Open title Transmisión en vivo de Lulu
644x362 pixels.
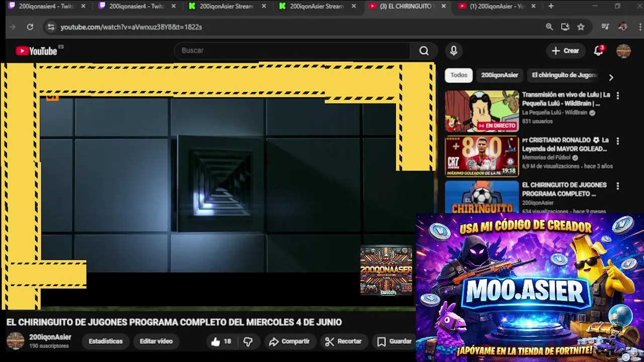[x=566, y=99]
